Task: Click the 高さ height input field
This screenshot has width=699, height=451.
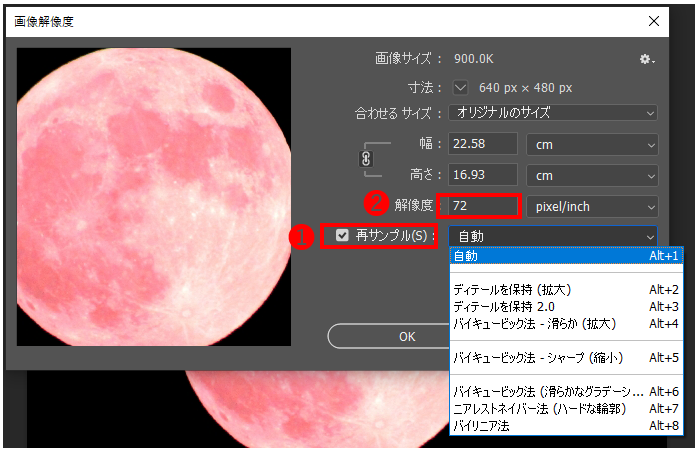Action: pyautogui.click(x=482, y=175)
